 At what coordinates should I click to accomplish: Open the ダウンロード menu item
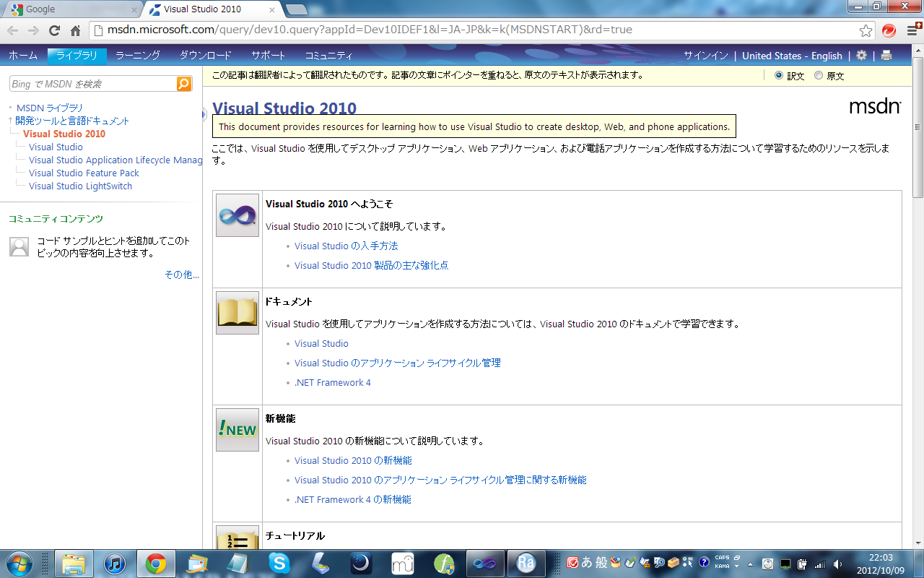206,56
